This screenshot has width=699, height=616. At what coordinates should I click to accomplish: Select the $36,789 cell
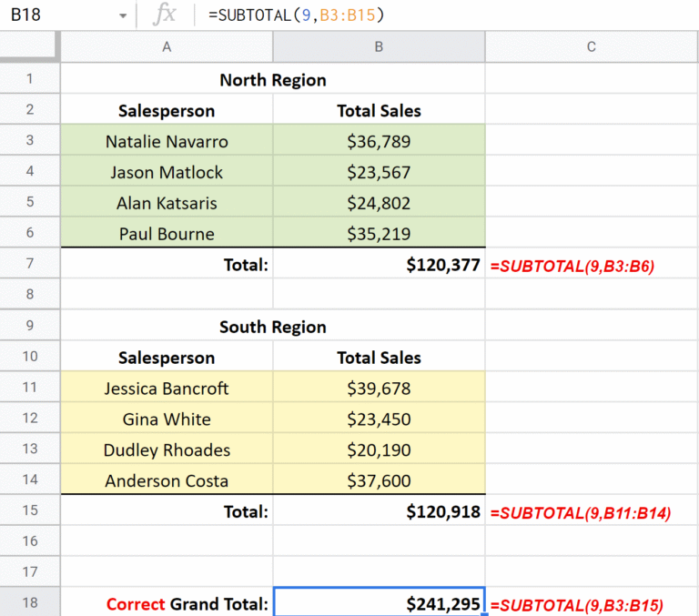click(x=379, y=140)
